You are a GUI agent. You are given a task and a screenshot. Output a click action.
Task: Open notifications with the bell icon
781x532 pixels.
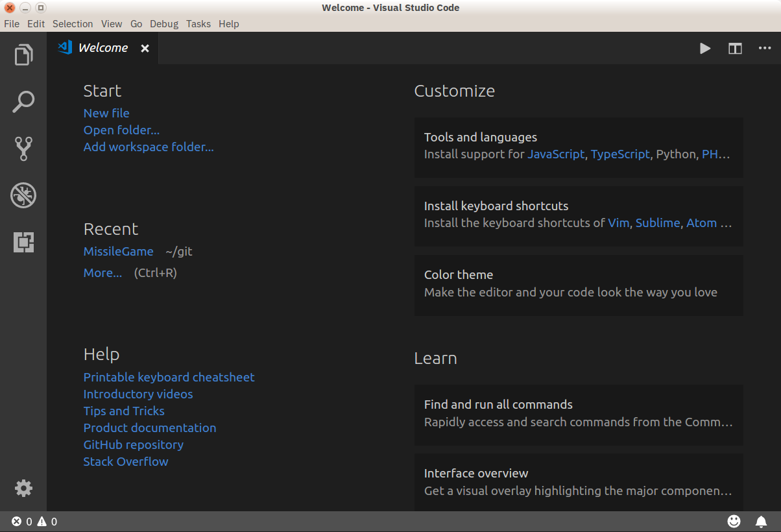761,521
